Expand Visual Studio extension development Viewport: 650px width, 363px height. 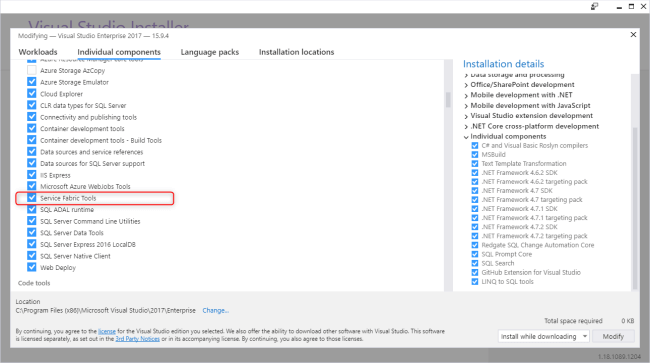[466, 116]
